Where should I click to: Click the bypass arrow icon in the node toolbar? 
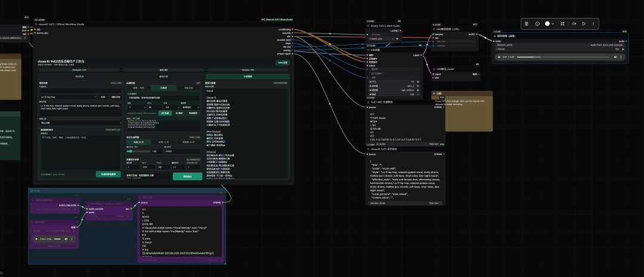click(574, 24)
